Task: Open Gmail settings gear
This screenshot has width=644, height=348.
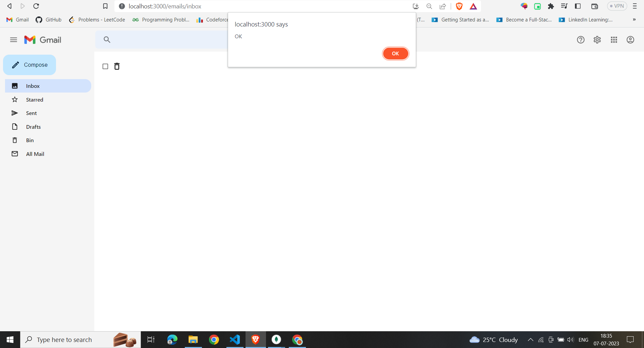Action: 597,40
